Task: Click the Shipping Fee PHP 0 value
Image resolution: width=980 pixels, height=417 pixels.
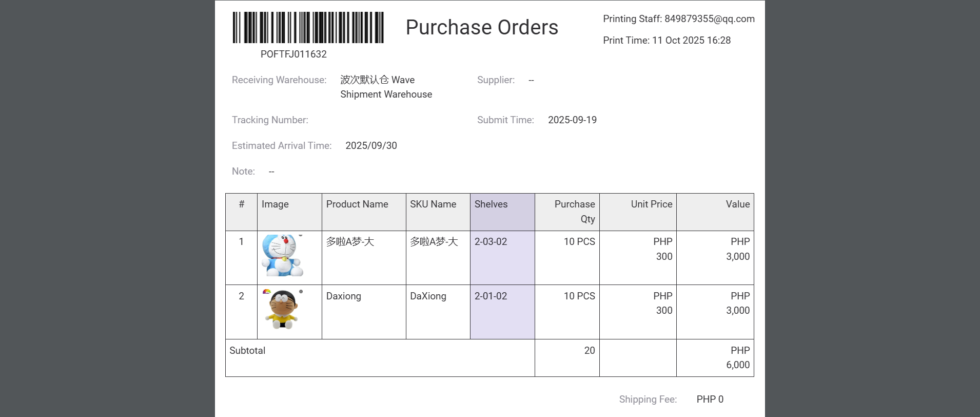Action: [710, 400]
